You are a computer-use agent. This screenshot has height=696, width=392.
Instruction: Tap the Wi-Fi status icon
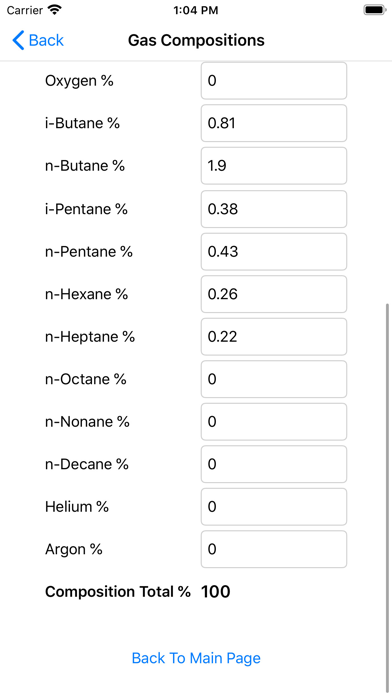pyautogui.click(x=55, y=10)
